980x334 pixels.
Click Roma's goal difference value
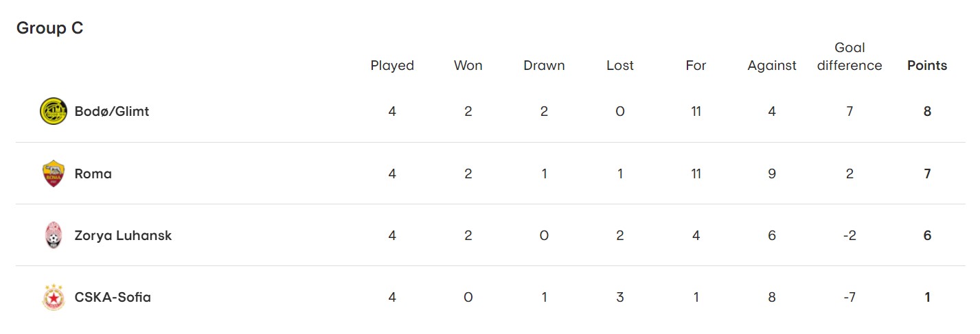850,174
